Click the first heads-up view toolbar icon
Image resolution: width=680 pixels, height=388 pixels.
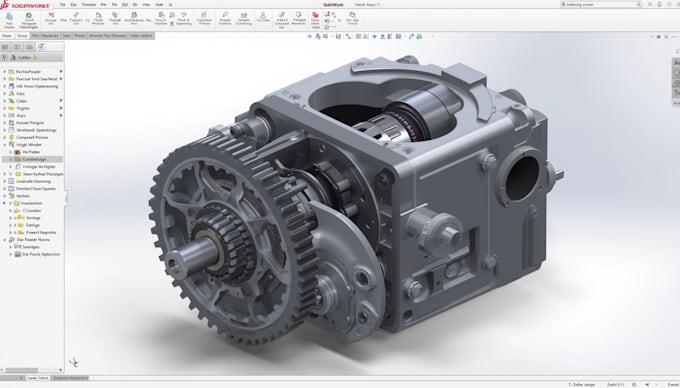pyautogui.click(x=310, y=36)
